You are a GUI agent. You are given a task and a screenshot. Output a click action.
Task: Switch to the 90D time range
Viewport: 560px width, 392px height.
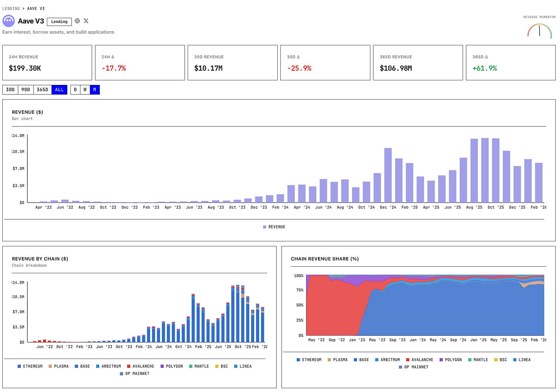click(x=26, y=90)
